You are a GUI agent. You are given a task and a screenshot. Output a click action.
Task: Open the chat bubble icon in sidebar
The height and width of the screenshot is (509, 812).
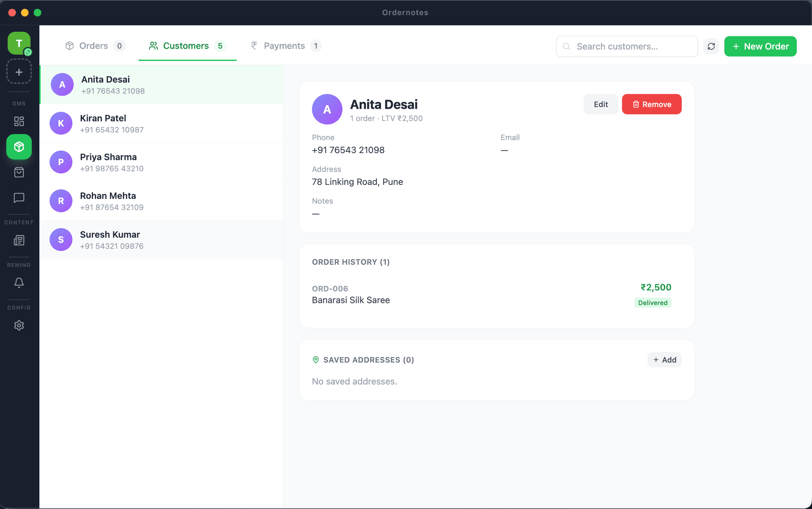click(x=19, y=198)
